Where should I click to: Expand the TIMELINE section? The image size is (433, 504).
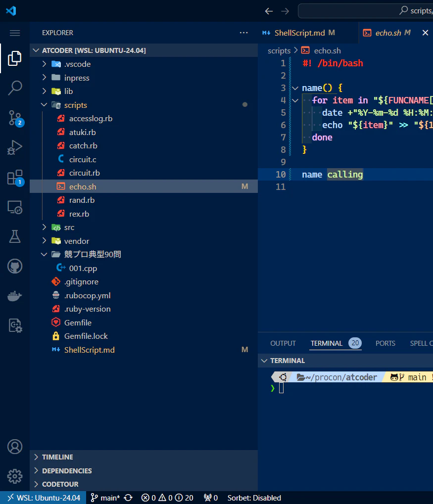point(144,457)
